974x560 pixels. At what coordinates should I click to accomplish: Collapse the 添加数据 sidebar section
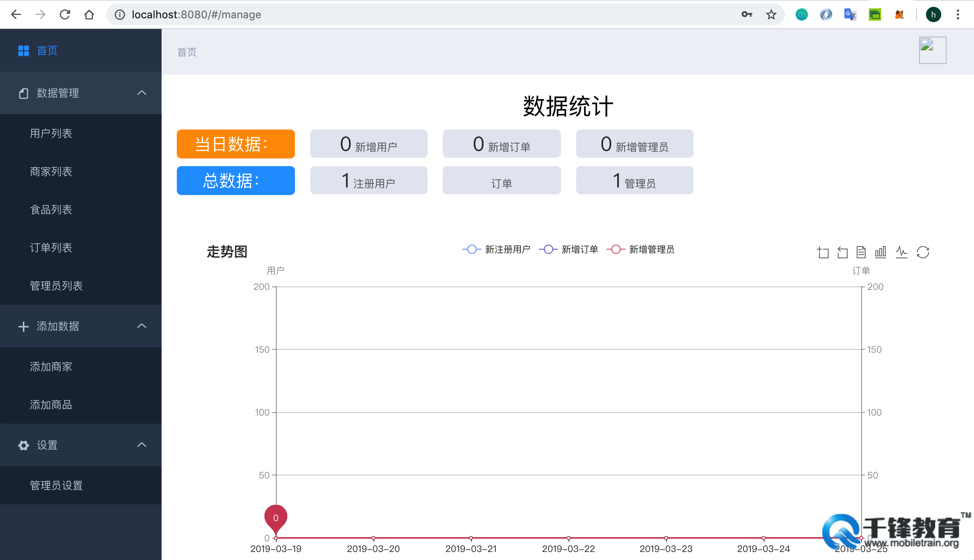click(141, 326)
